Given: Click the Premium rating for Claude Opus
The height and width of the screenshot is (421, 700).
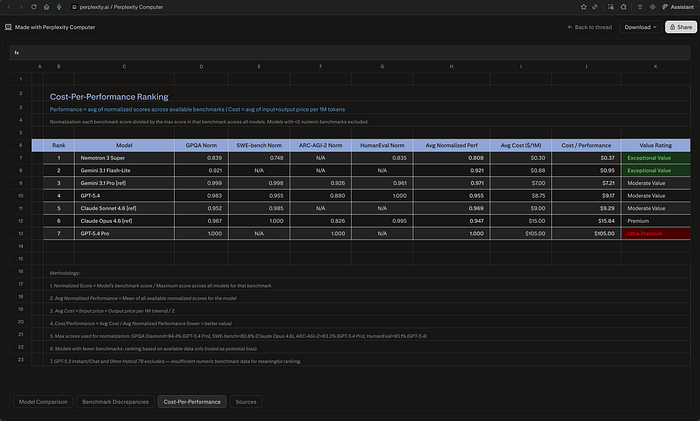Looking at the screenshot, I should (x=655, y=221).
